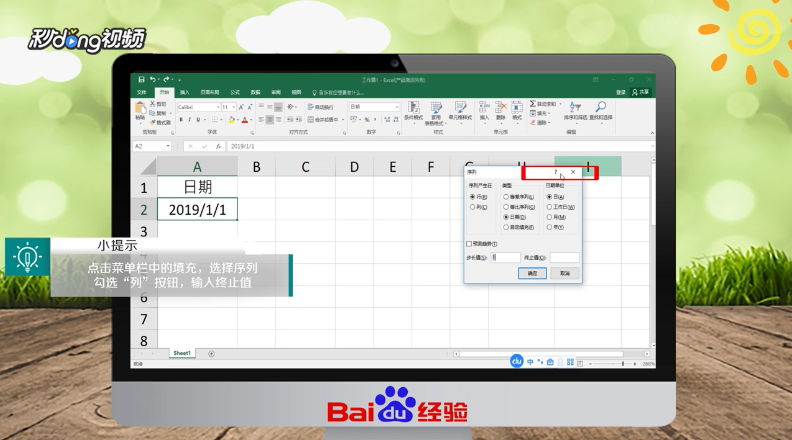
Task: Click the Share (共享) button
Action: click(640, 92)
